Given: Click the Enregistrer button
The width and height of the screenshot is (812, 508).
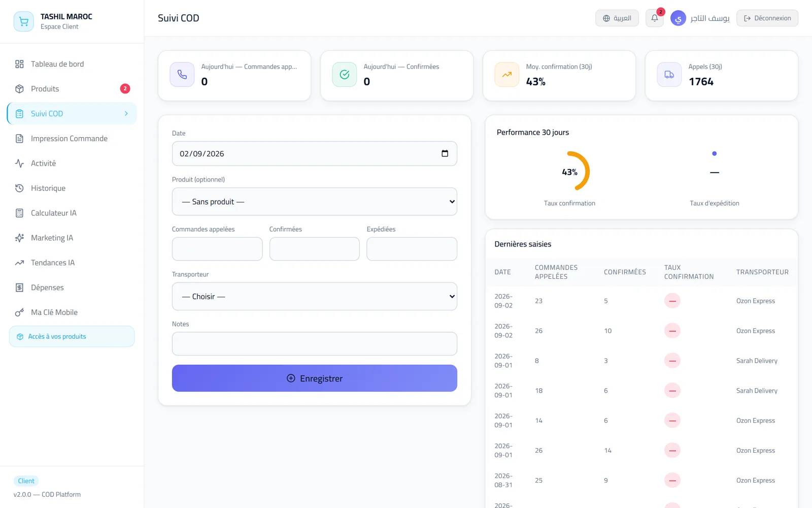Looking at the screenshot, I should pyautogui.click(x=315, y=378).
